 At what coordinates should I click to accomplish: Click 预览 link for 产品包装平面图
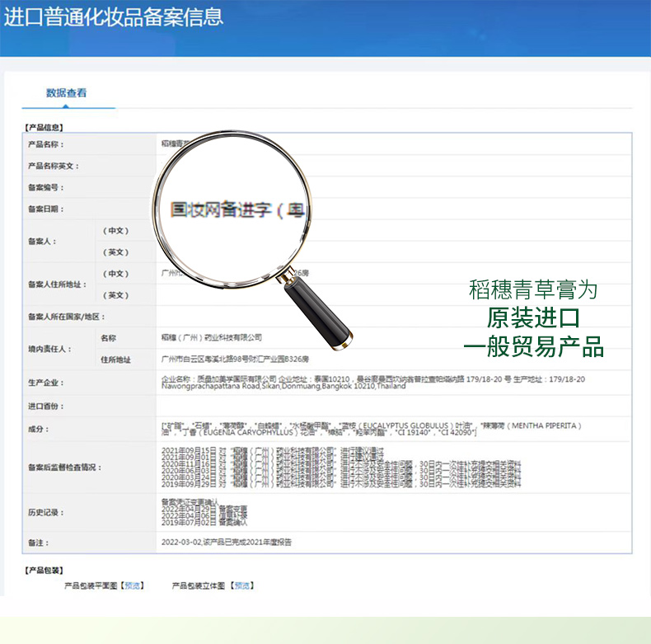tap(132, 585)
